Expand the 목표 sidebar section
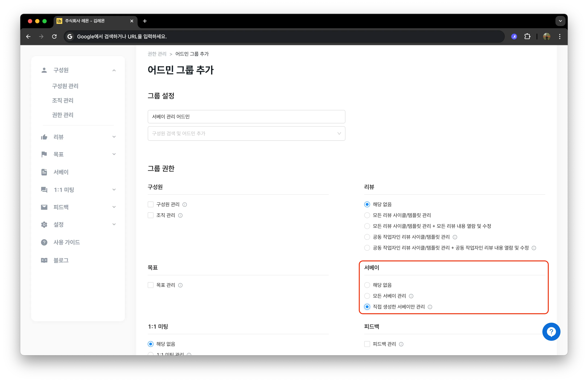This screenshot has width=588, height=382. pyautogui.click(x=114, y=154)
